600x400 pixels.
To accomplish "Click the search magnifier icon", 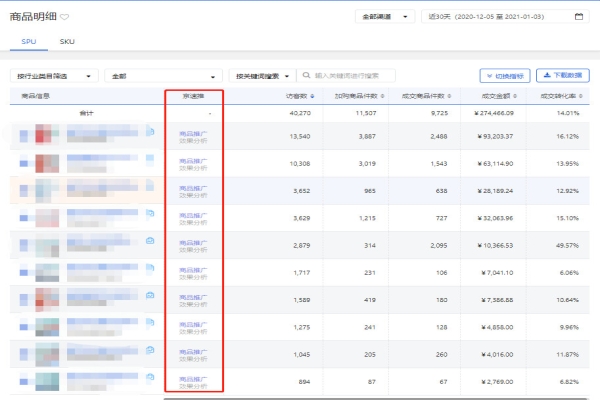I will [x=308, y=75].
